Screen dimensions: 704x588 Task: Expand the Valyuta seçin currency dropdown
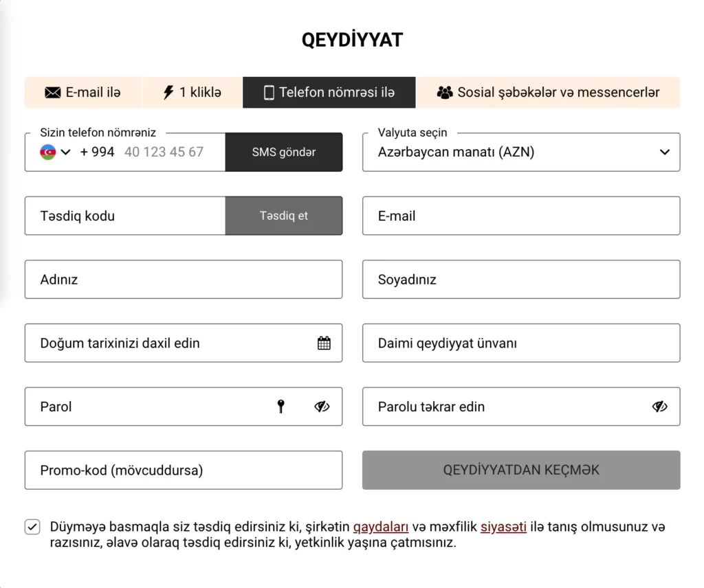[x=664, y=152]
